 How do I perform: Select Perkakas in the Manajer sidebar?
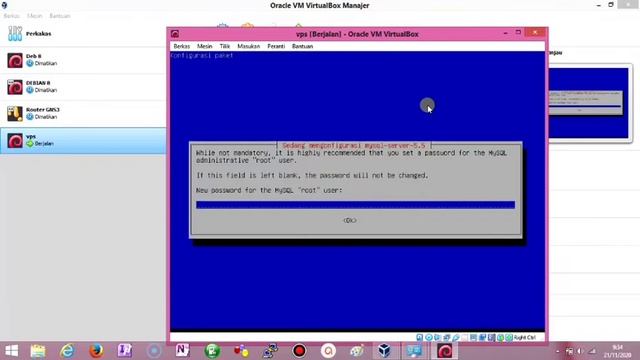(x=83, y=34)
